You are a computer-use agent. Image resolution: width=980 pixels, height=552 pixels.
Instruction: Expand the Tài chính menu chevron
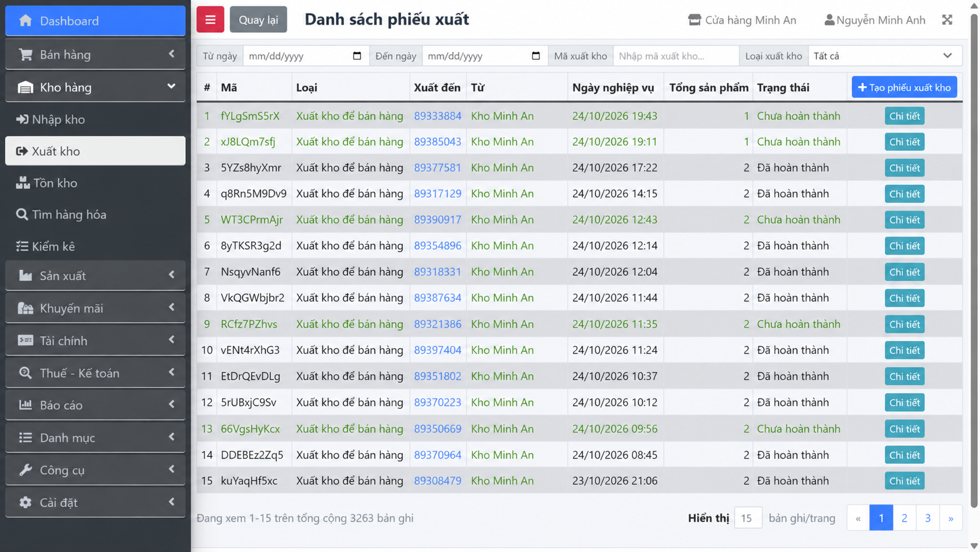tap(172, 340)
